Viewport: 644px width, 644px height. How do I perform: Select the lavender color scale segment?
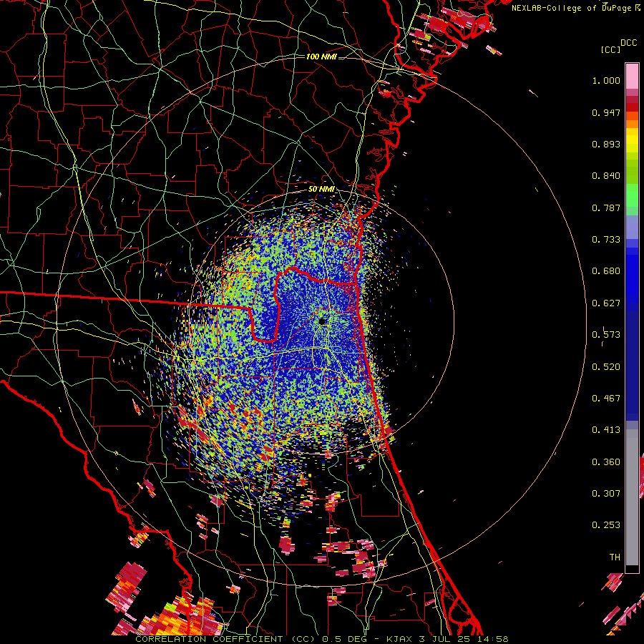coord(632,227)
